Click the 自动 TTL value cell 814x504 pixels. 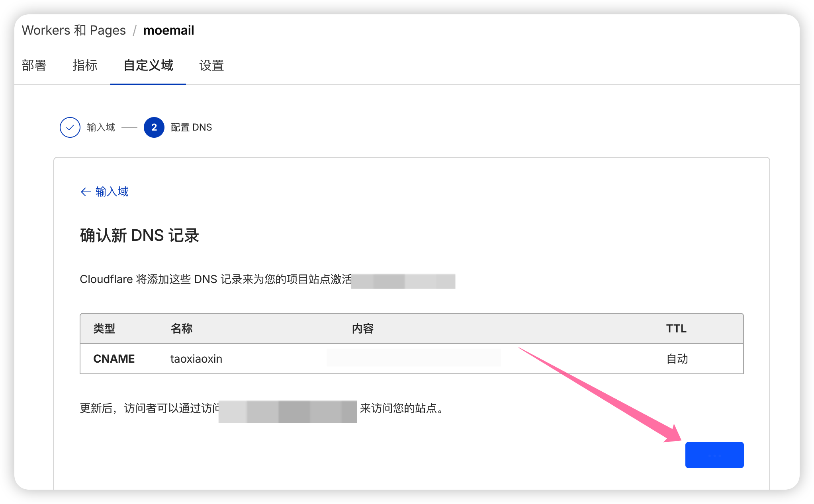point(677,359)
